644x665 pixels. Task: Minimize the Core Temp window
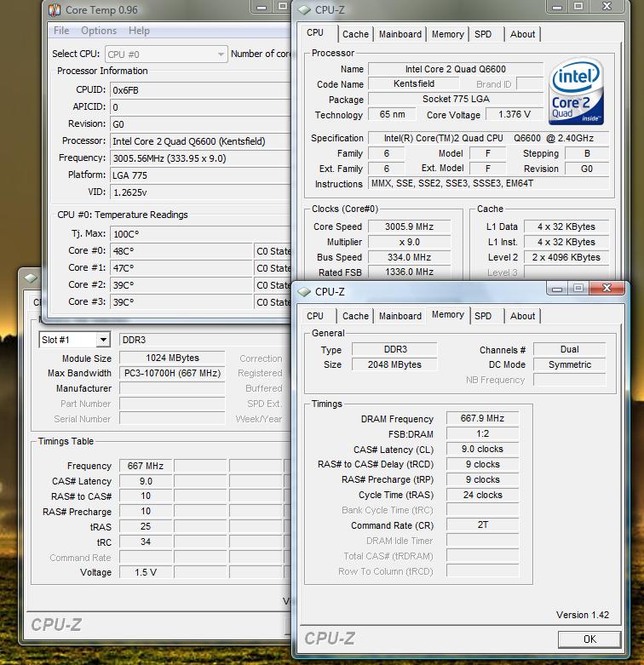pyautogui.click(x=262, y=7)
